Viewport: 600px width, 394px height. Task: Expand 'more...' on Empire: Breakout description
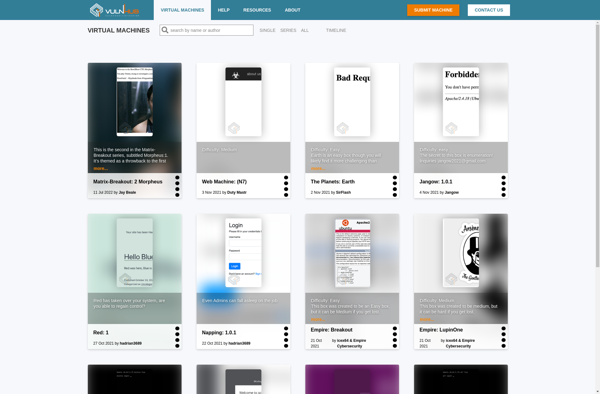pos(318,319)
